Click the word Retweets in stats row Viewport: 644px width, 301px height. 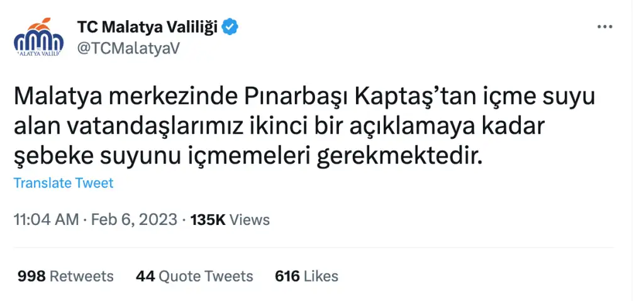coord(81,276)
